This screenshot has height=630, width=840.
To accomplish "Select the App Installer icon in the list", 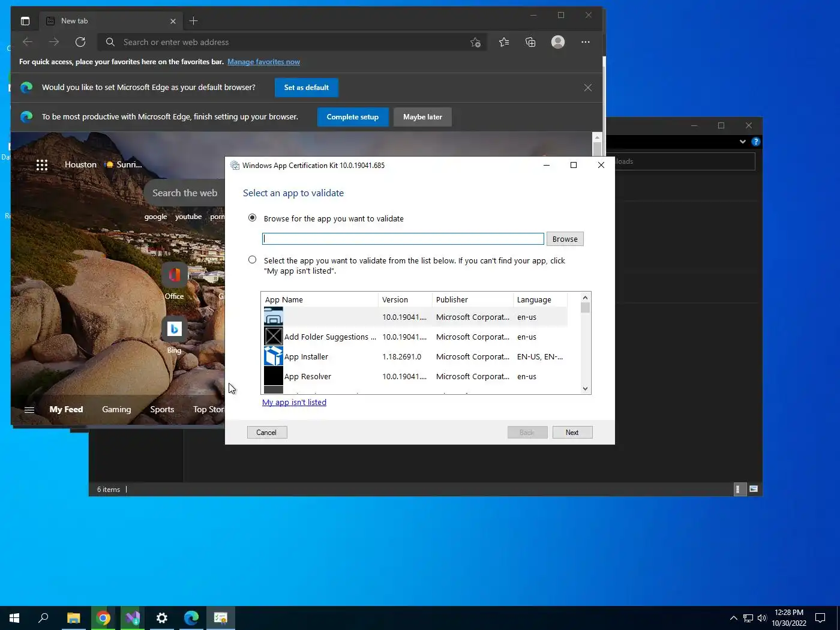I will [274, 356].
